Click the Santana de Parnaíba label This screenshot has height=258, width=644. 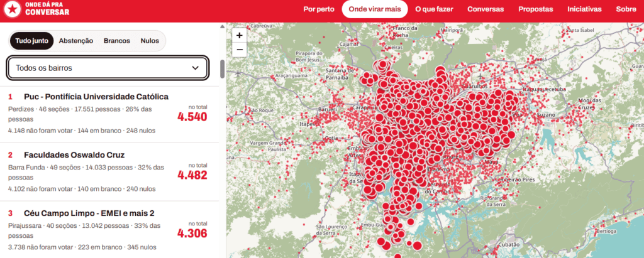(x=340, y=73)
